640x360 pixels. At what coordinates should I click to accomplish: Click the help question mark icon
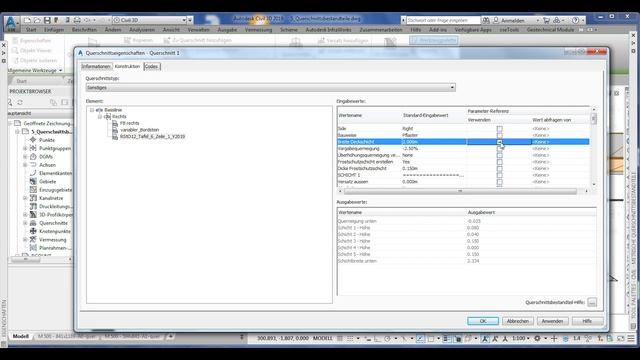(x=575, y=20)
